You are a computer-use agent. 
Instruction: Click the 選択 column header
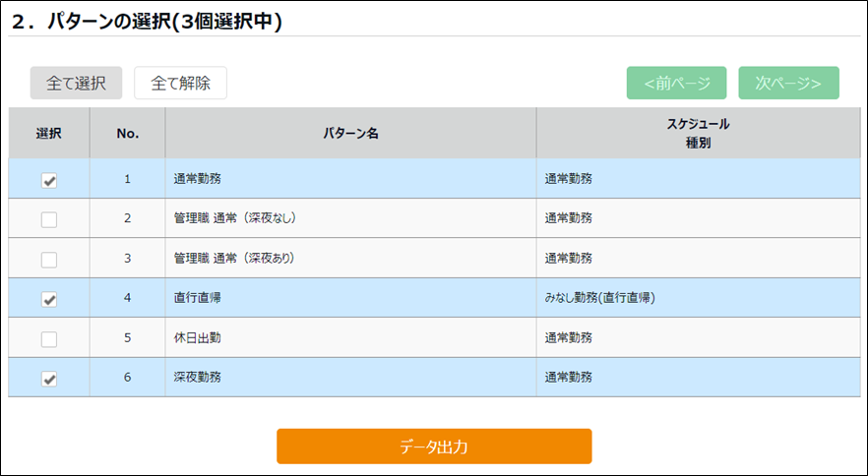(49, 134)
